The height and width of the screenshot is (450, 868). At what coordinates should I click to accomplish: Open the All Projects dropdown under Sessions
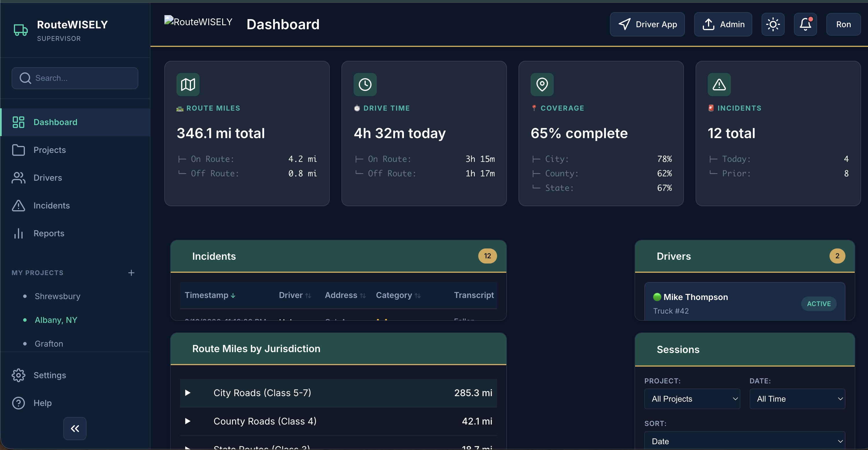click(x=692, y=399)
